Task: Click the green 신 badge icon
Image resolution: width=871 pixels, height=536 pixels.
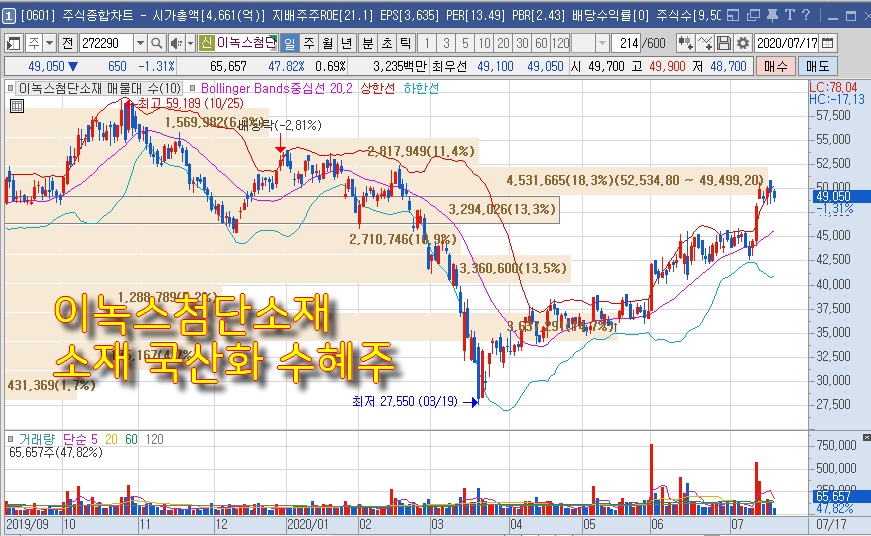Action: (x=206, y=43)
